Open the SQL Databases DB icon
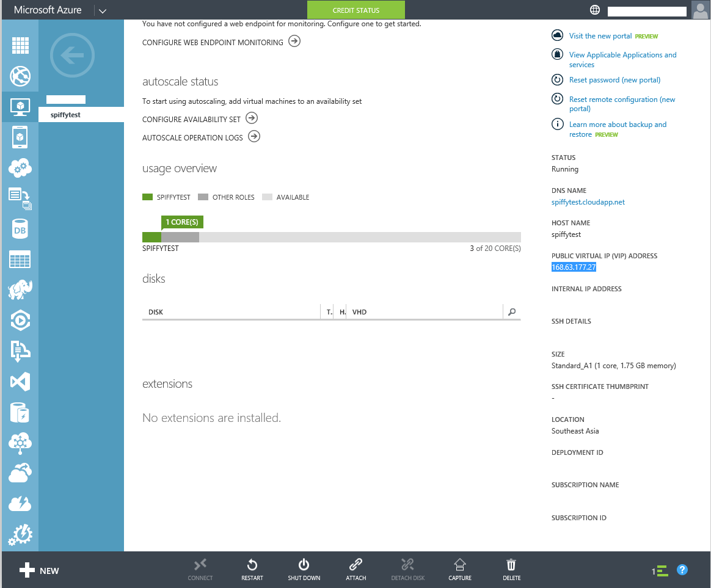 20,230
